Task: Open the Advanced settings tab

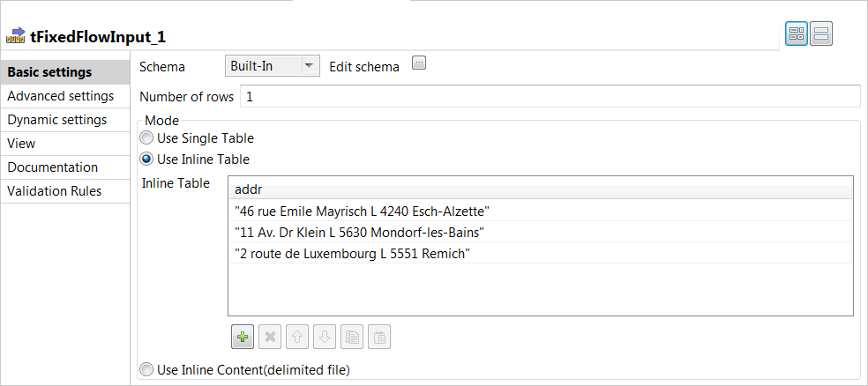Action: (60, 96)
